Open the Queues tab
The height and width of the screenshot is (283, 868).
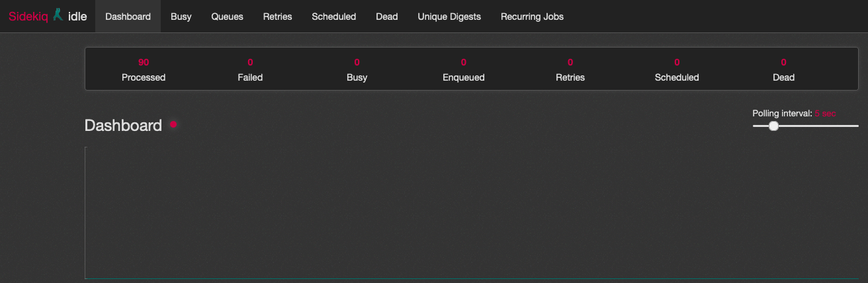tap(227, 17)
